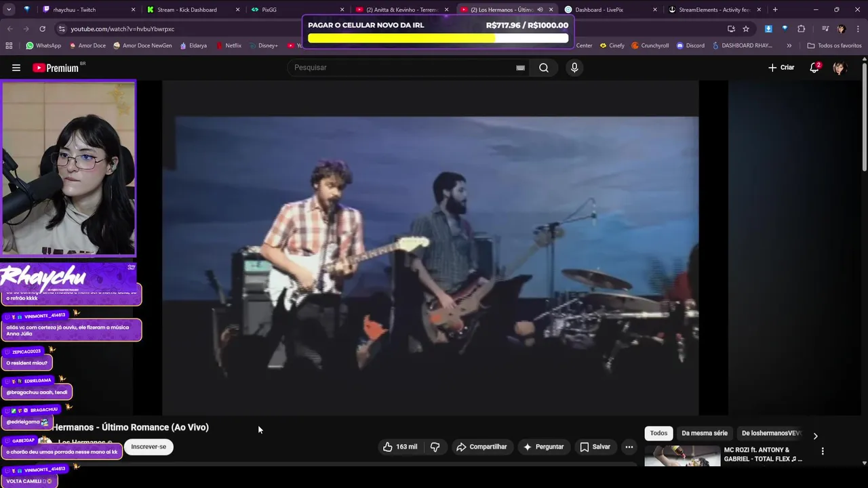The width and height of the screenshot is (868, 488).
Task: Open Netflix bookmark
Action: [229, 45]
